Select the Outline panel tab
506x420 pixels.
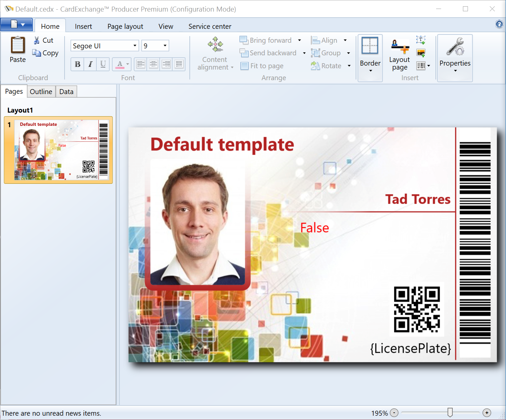41,92
